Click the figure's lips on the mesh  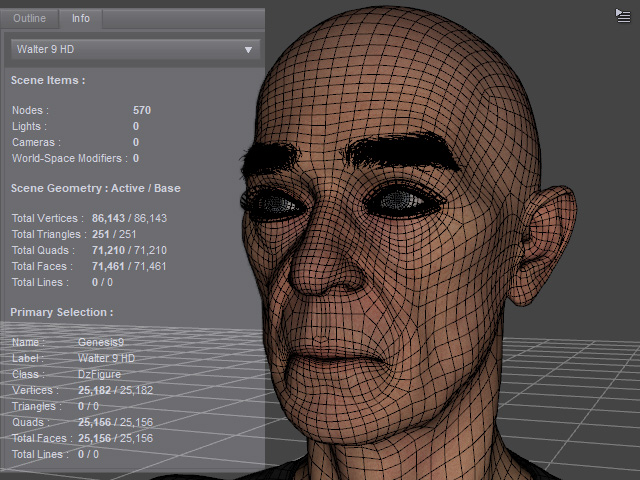[339, 353]
